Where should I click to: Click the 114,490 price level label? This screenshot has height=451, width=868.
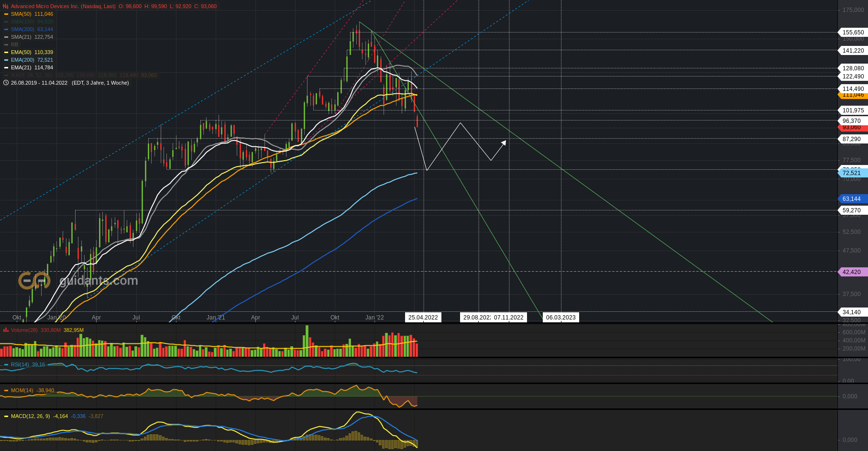[x=853, y=89]
